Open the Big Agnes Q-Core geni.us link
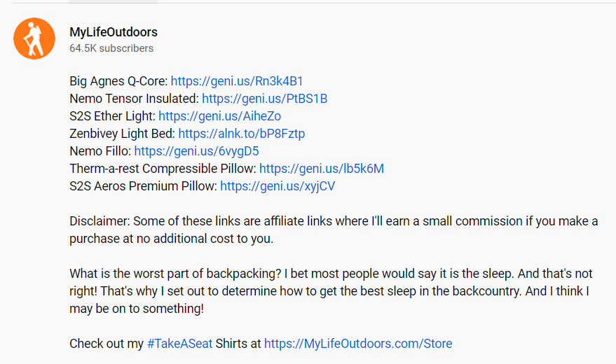616x364 pixels. [237, 81]
